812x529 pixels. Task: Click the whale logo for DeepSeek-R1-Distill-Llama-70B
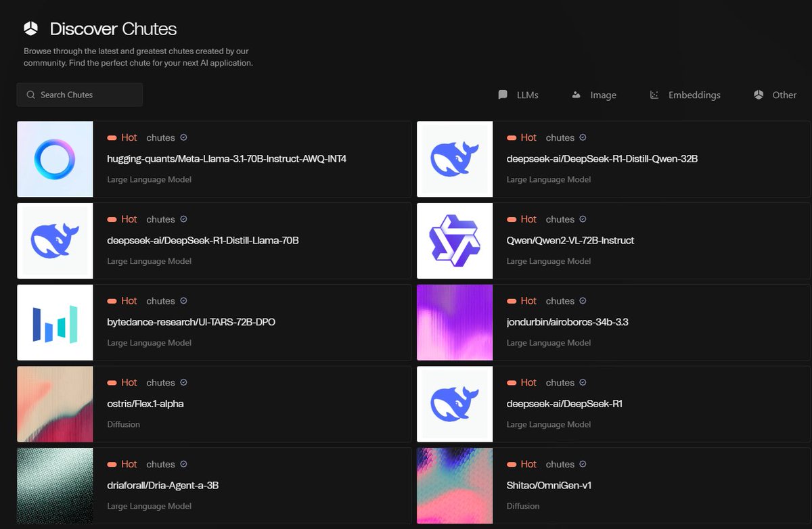click(x=55, y=241)
